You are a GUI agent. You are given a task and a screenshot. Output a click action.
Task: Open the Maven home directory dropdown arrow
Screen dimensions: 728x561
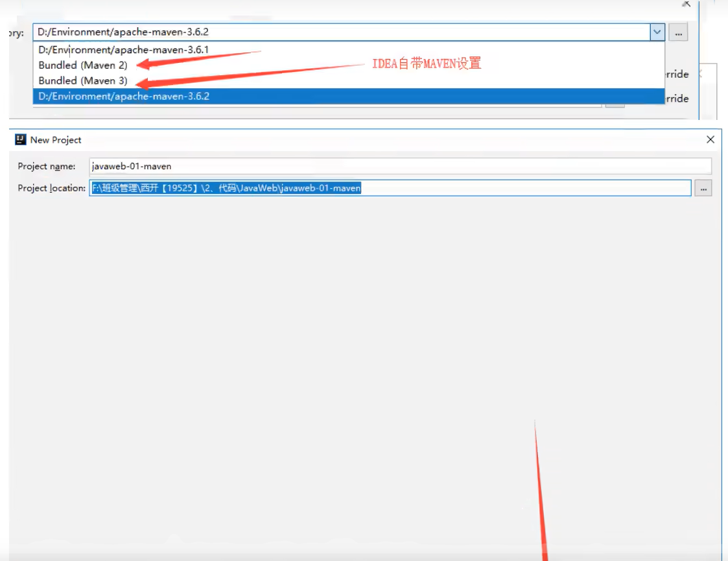pyautogui.click(x=657, y=32)
